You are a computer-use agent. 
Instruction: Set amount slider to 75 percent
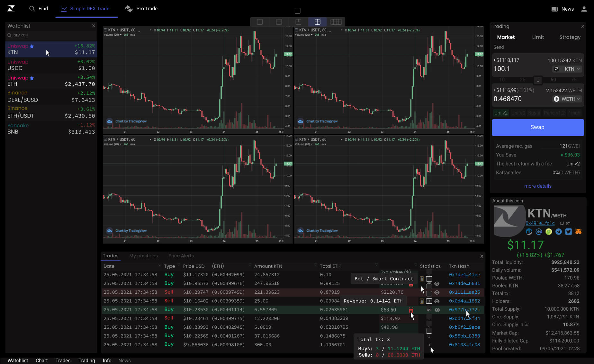pyautogui.click(x=574, y=80)
